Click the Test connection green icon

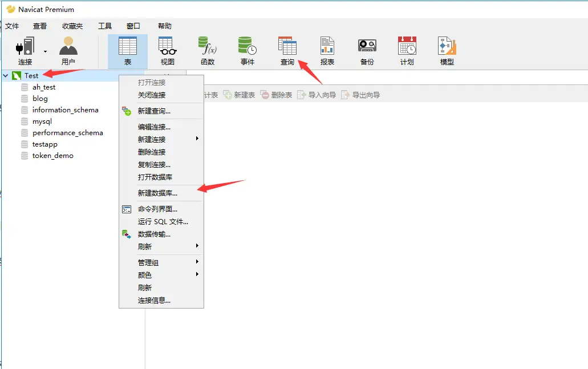click(x=17, y=76)
